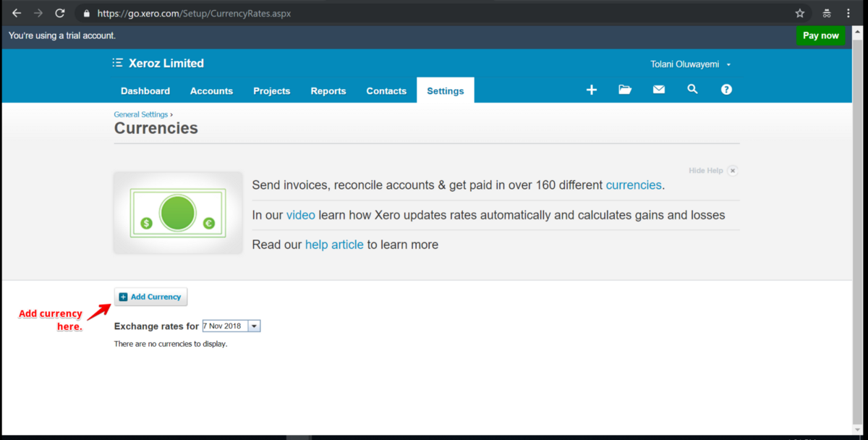Screen dimensions: 868x440
Task: Open the incognito profile icon
Action: coord(827,13)
